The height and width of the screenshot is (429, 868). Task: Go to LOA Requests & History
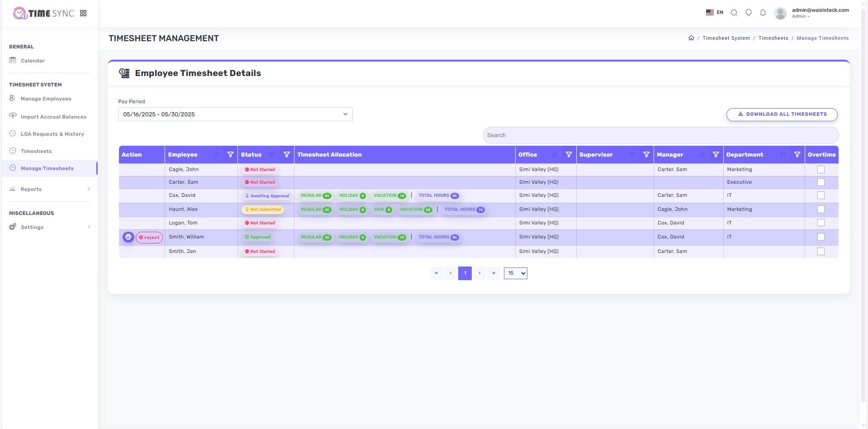pyautogui.click(x=52, y=134)
